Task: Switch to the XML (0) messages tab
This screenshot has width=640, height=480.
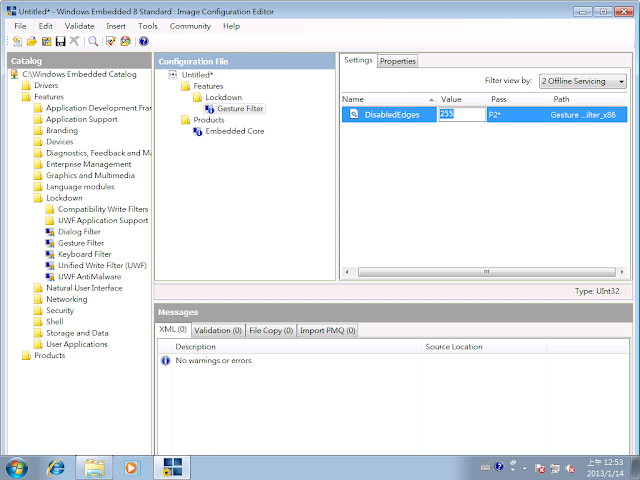Action: point(173,329)
